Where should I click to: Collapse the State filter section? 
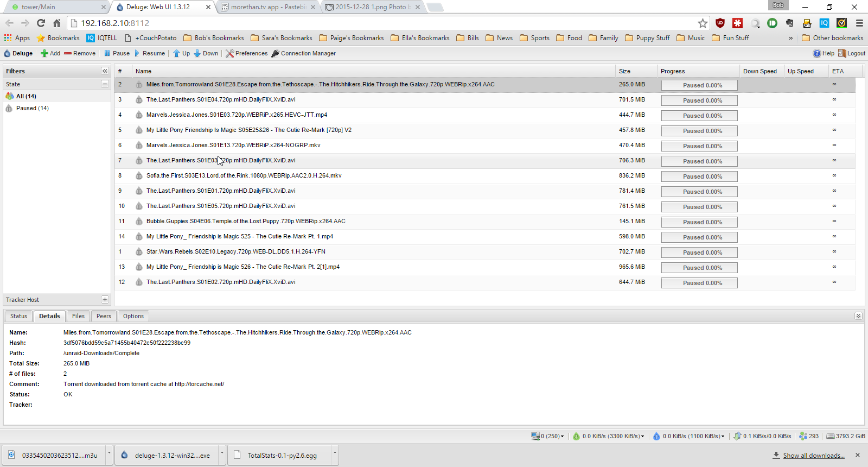pyautogui.click(x=105, y=84)
